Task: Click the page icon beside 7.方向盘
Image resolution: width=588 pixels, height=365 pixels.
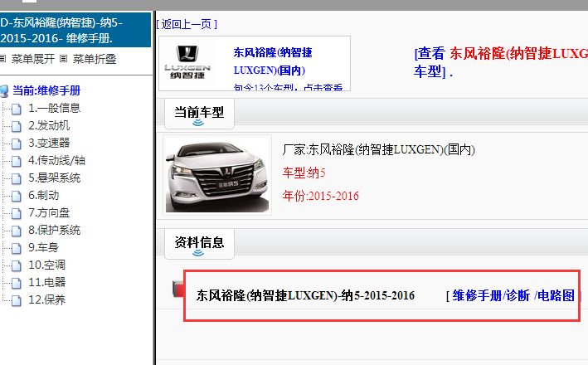Action: (16, 213)
